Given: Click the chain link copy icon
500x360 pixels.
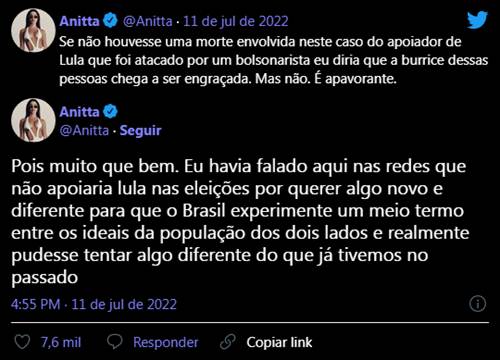Looking at the screenshot, I should coord(228,342).
